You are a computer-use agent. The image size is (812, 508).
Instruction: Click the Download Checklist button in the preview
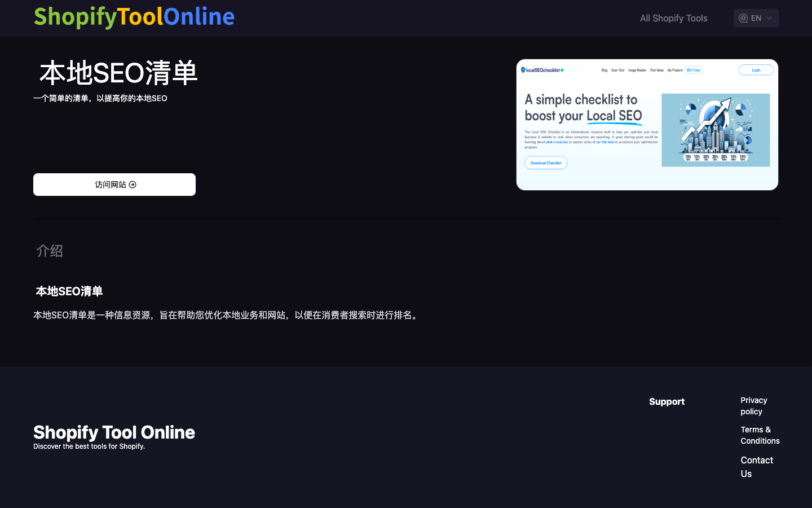point(546,163)
